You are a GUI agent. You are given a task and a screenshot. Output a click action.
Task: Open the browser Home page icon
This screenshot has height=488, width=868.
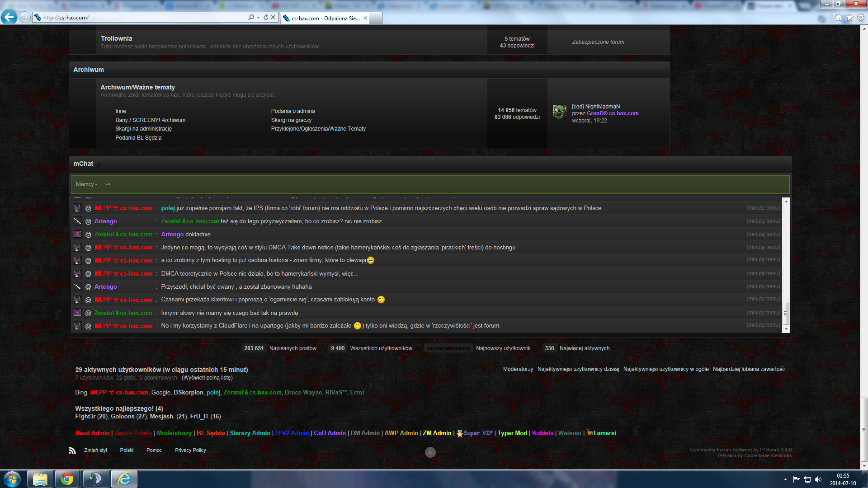pyautogui.click(x=839, y=17)
